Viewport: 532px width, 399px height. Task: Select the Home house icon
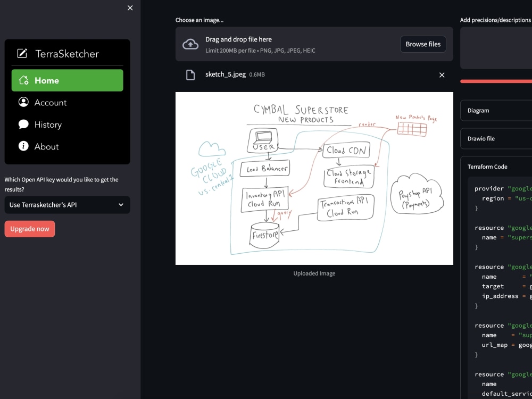[24, 80]
